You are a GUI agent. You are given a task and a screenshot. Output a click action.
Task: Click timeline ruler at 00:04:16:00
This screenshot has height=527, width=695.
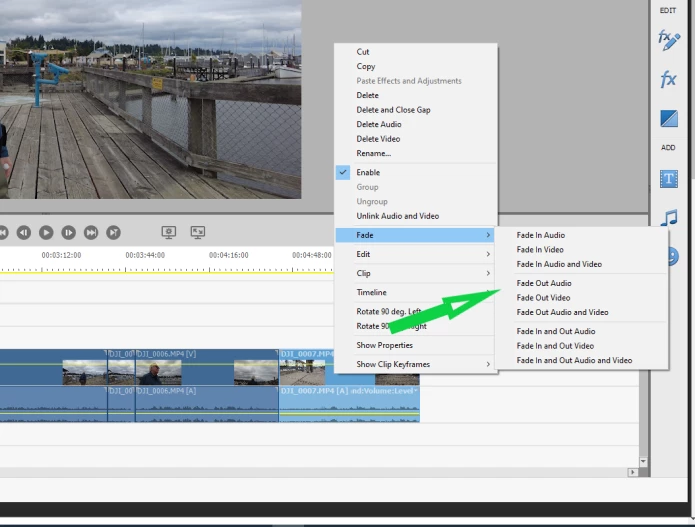(x=228, y=255)
